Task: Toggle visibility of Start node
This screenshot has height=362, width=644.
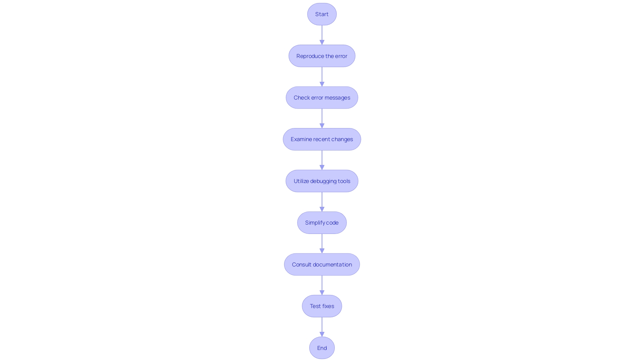Action: [x=322, y=14]
